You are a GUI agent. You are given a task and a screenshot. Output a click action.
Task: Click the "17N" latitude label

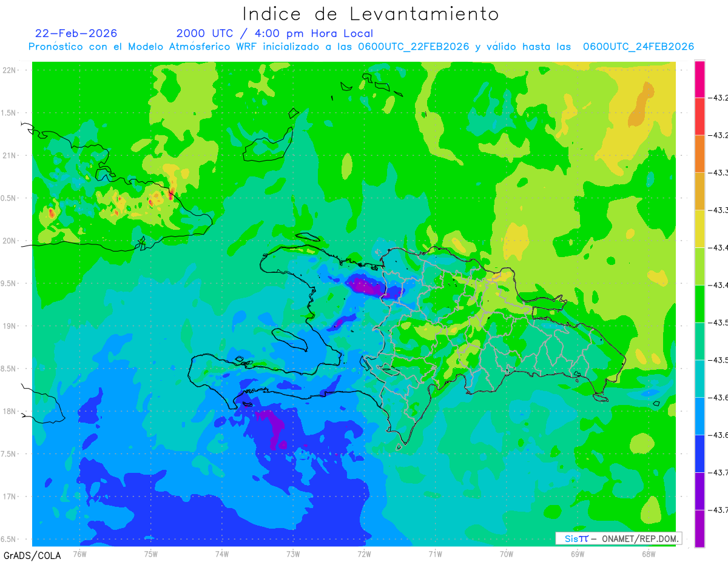[11, 497]
